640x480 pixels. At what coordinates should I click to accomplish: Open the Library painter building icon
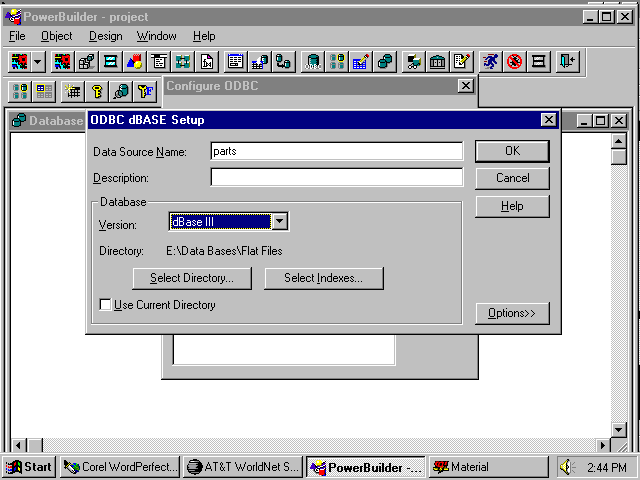pyautogui.click(x=438, y=62)
